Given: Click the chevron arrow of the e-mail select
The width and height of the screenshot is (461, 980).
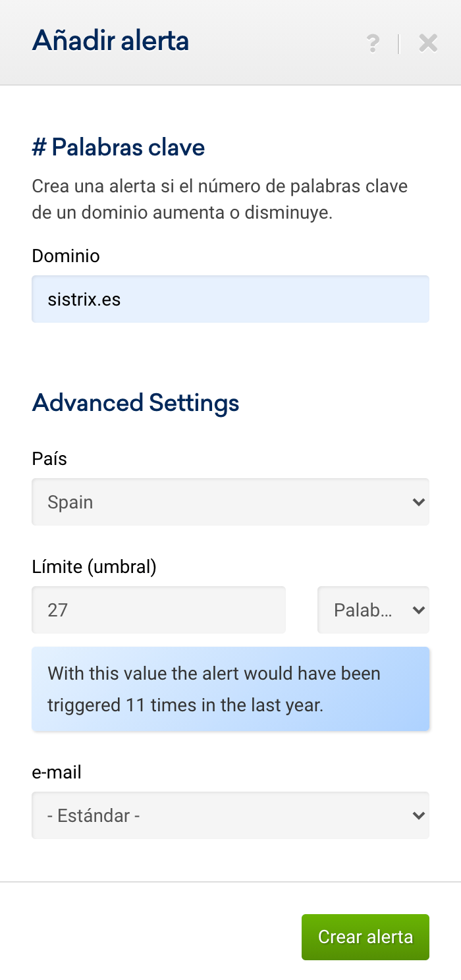Looking at the screenshot, I should pyautogui.click(x=418, y=815).
